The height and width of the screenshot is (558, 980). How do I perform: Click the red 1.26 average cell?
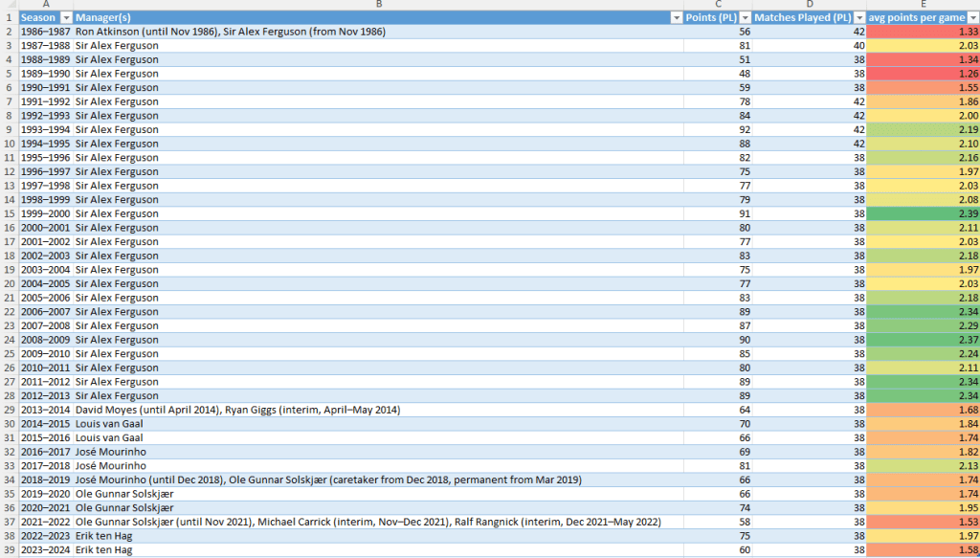924,74
